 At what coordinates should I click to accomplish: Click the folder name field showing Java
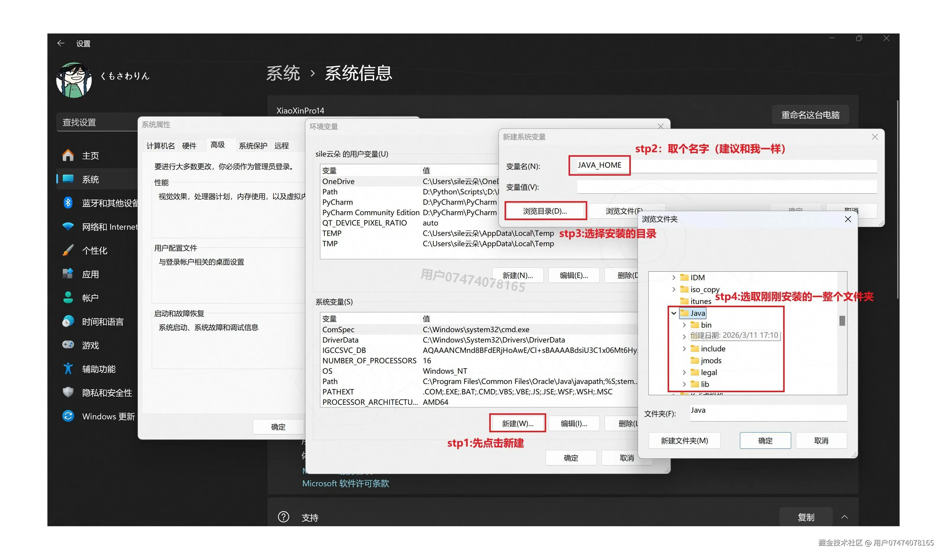pyautogui.click(x=768, y=412)
